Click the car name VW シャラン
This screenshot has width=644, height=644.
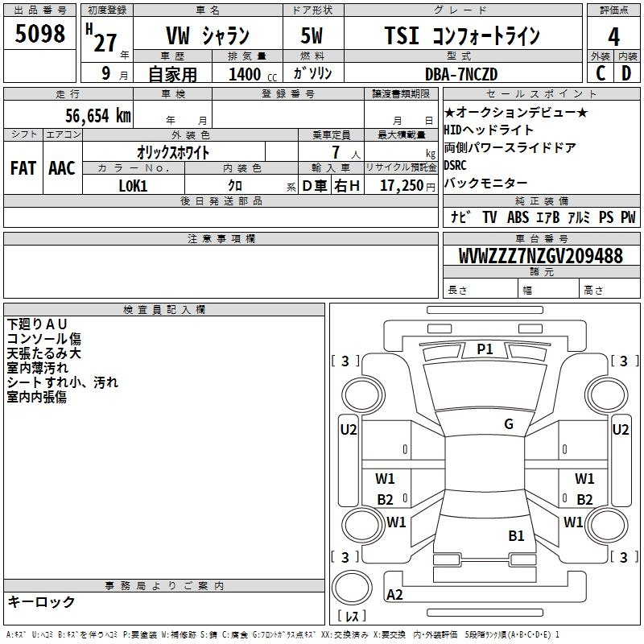pyautogui.click(x=207, y=36)
